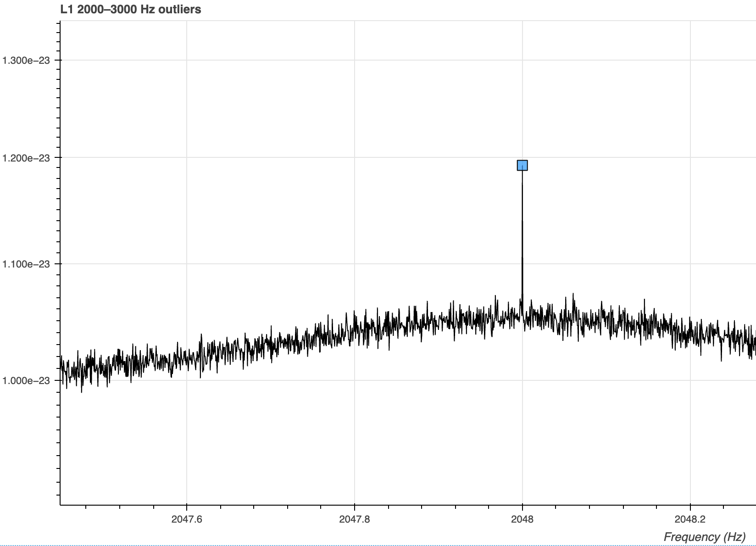Select the 1.300e−23 y-axis tick label
Image resolution: width=756 pixels, height=546 pixels.
[26, 60]
